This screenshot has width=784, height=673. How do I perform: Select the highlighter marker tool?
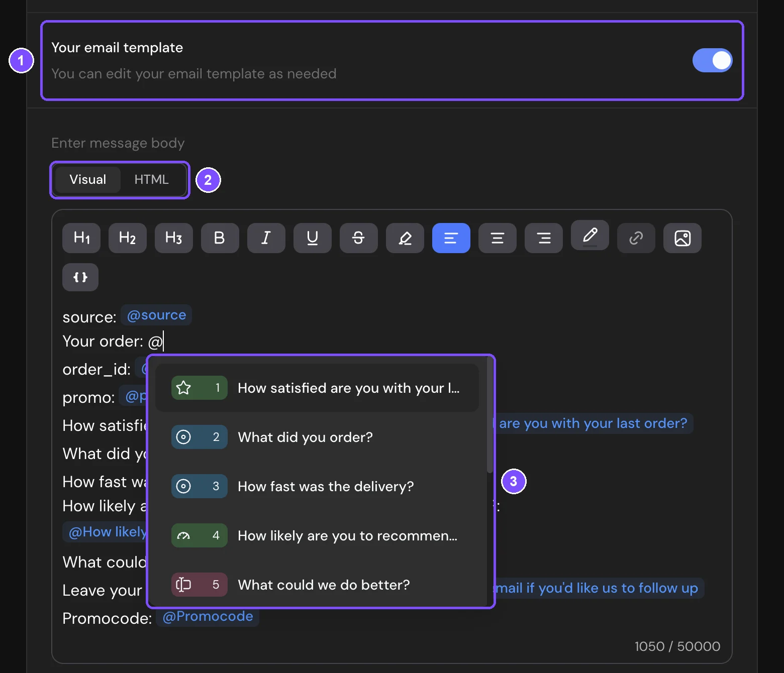click(x=405, y=238)
